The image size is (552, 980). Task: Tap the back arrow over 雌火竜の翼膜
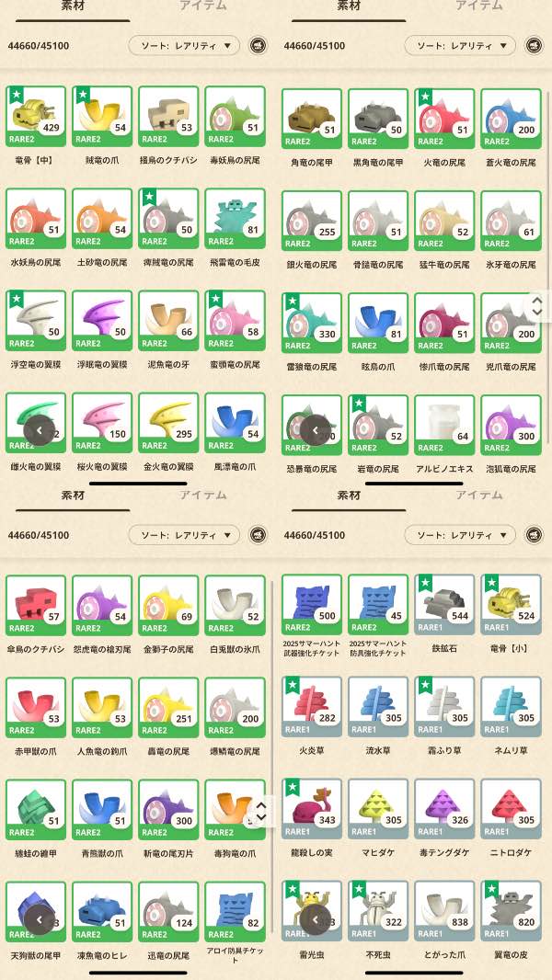pos(40,430)
